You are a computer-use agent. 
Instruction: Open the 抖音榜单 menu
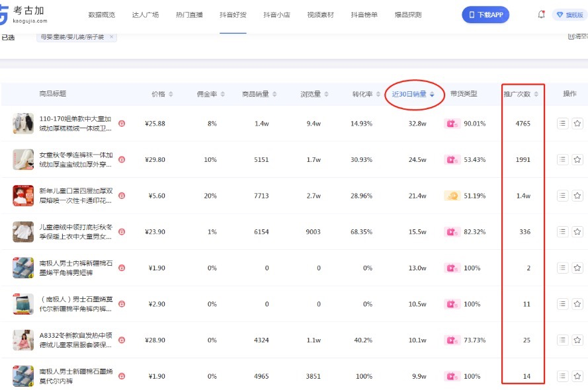point(364,15)
